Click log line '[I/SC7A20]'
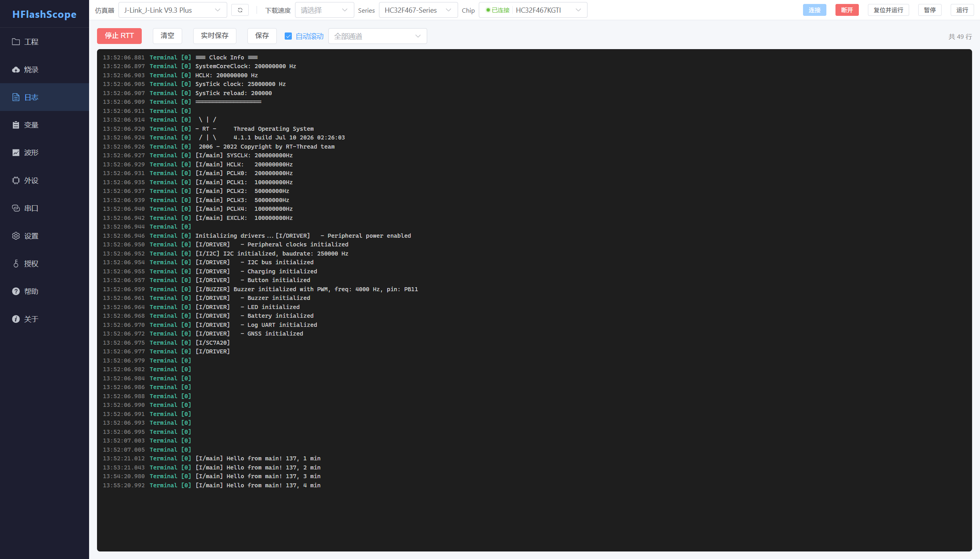The height and width of the screenshot is (559, 980). click(x=213, y=343)
